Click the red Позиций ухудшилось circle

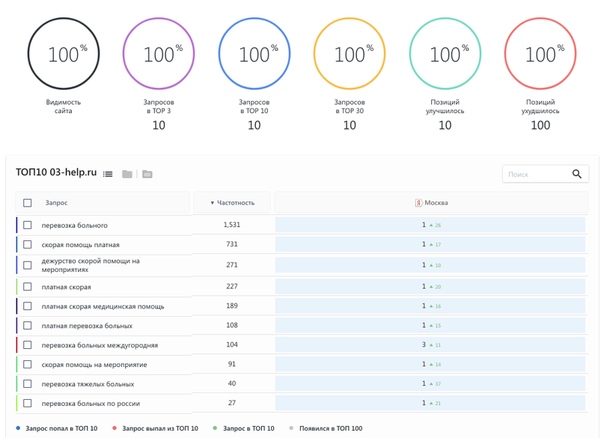click(540, 54)
